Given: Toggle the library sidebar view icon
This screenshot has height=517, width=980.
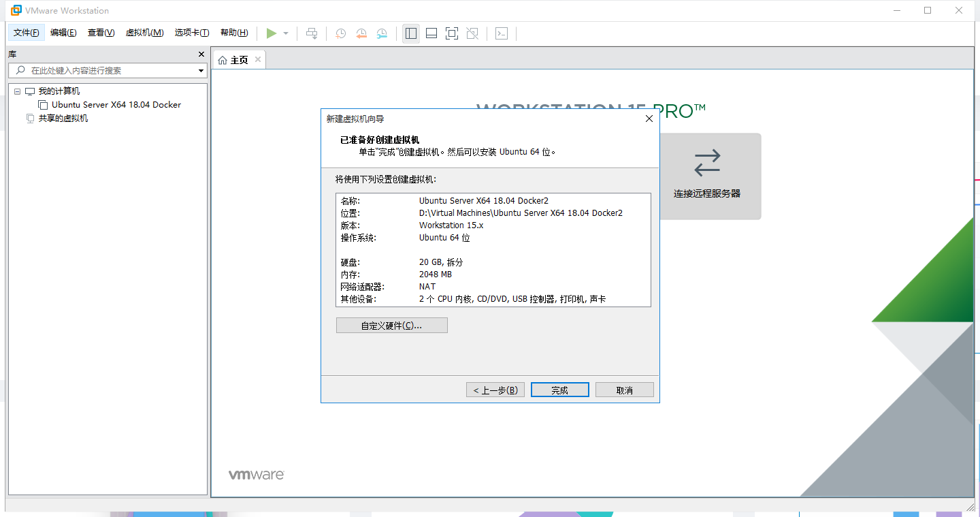Looking at the screenshot, I should pyautogui.click(x=410, y=33).
